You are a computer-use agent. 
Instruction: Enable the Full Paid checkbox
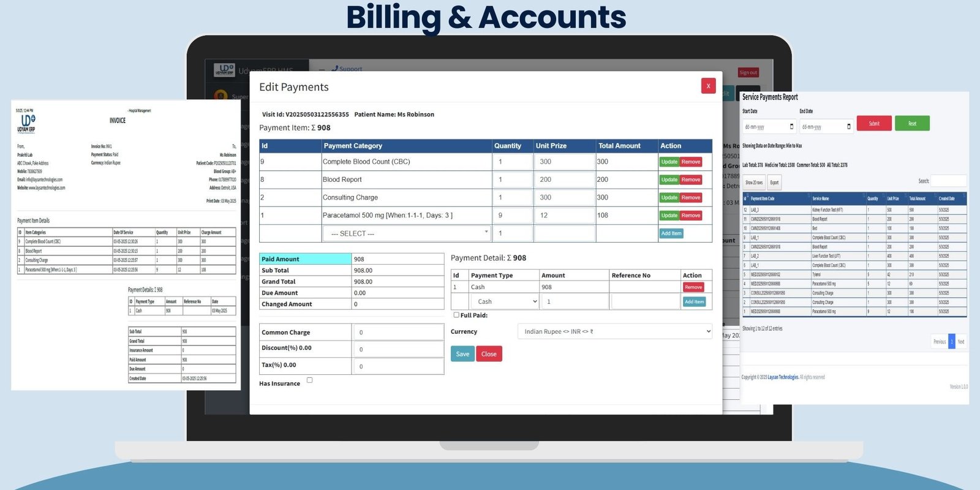tap(456, 315)
